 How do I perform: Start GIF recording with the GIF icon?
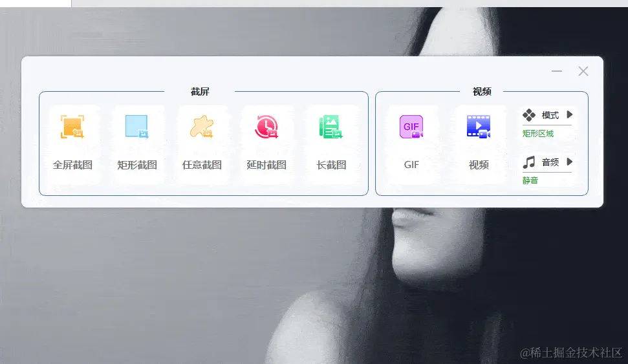point(411,127)
